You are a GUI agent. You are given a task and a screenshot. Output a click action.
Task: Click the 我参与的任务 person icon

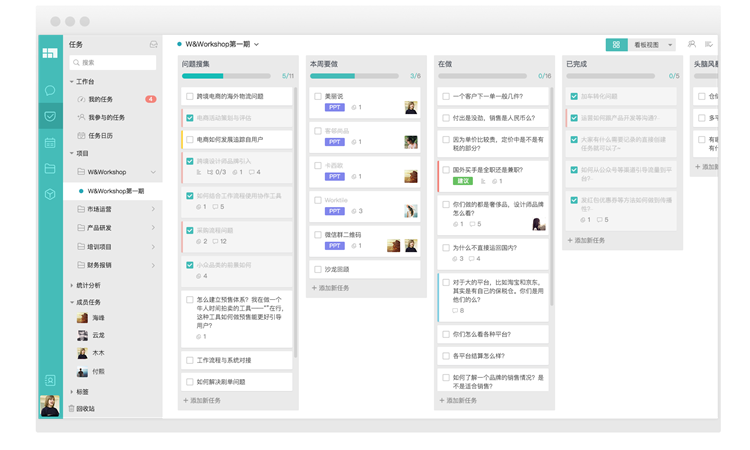pos(81,117)
